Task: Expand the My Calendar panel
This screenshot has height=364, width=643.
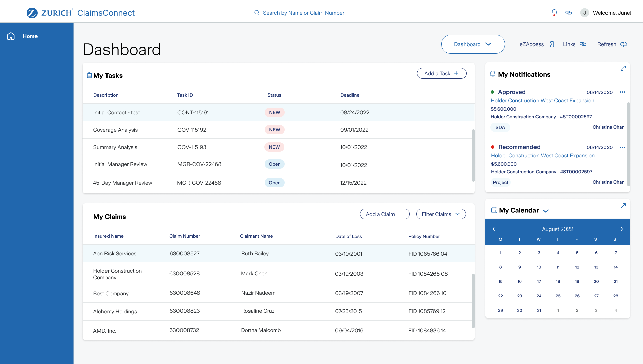Action: tap(623, 206)
